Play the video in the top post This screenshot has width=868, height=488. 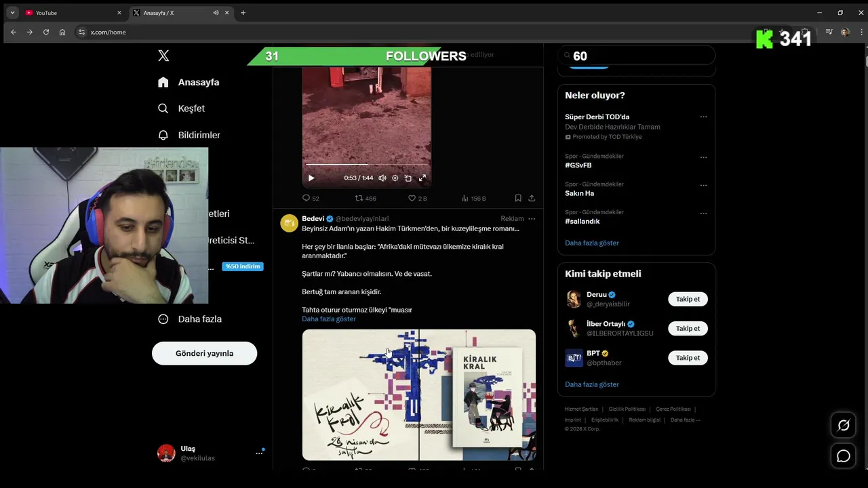tap(311, 178)
